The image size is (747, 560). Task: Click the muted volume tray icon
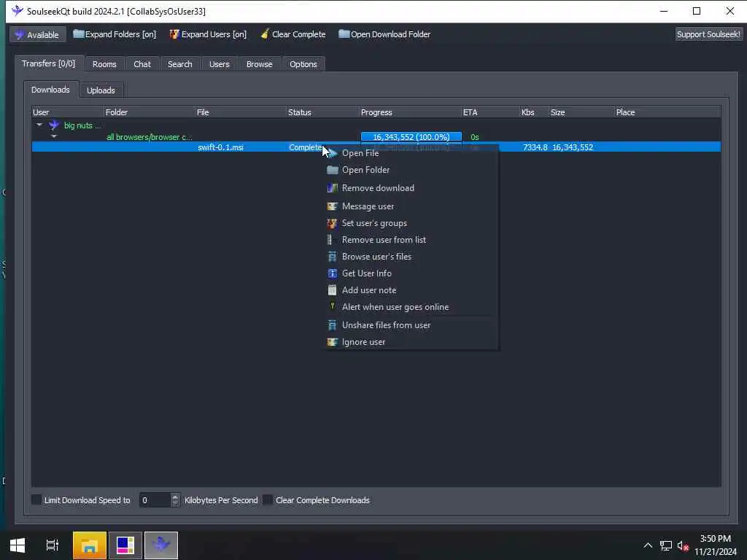pos(683,545)
